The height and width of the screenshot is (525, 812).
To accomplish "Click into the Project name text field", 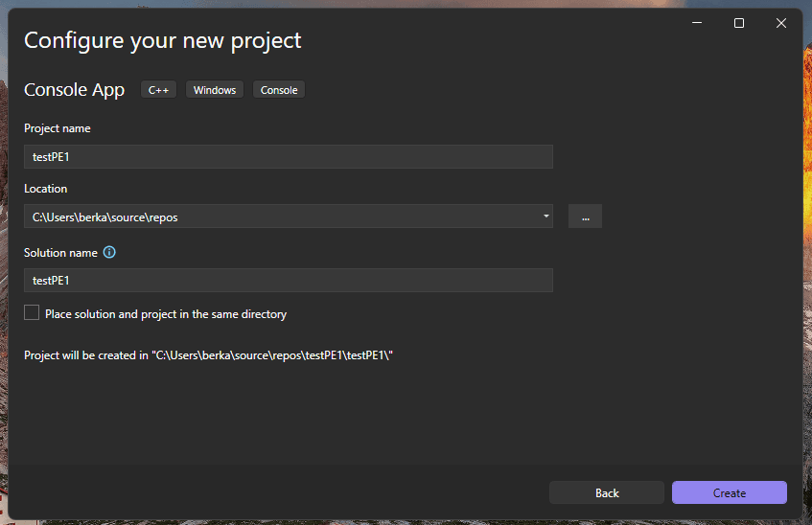I will [x=288, y=157].
